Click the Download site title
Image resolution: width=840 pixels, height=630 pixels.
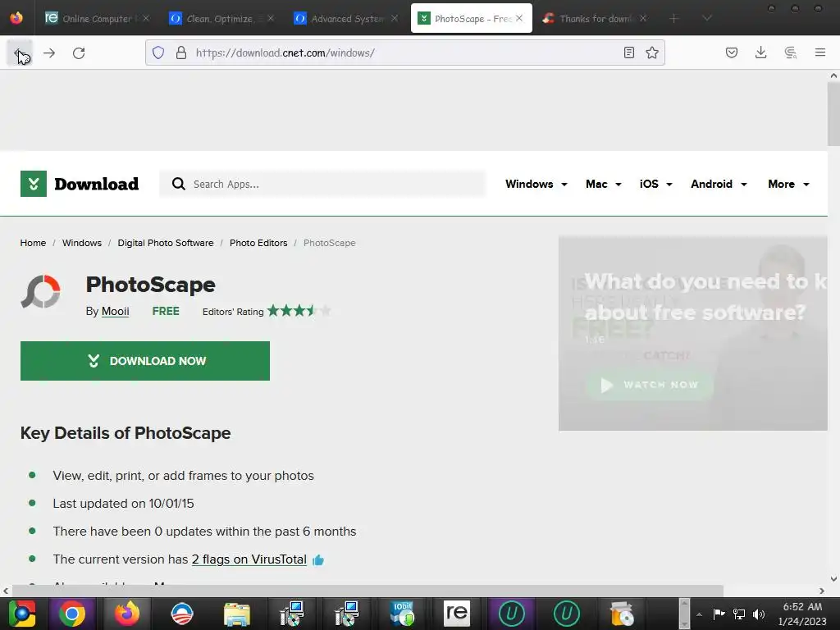point(97,184)
